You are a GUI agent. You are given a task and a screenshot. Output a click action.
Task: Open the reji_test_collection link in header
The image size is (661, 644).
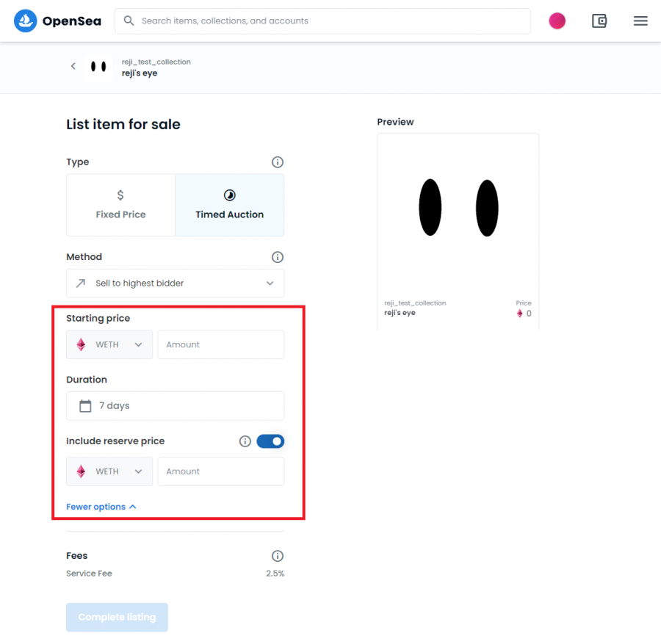156,62
